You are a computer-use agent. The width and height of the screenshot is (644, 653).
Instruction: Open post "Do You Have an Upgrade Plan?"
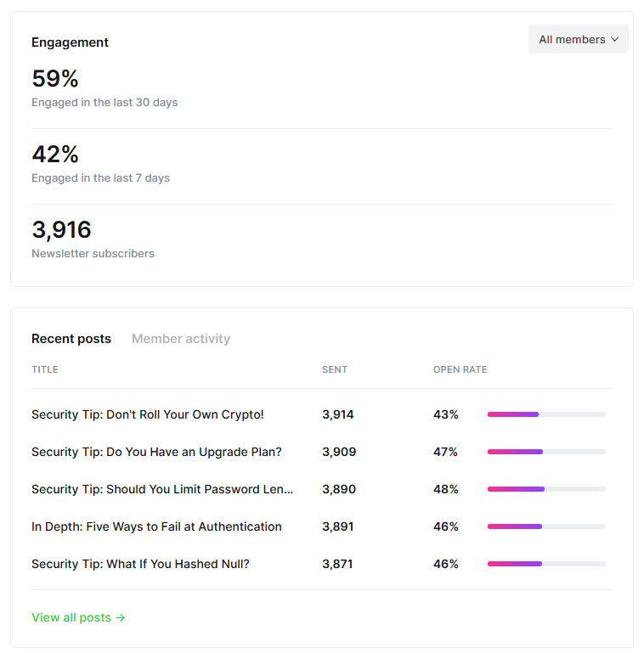[156, 452]
